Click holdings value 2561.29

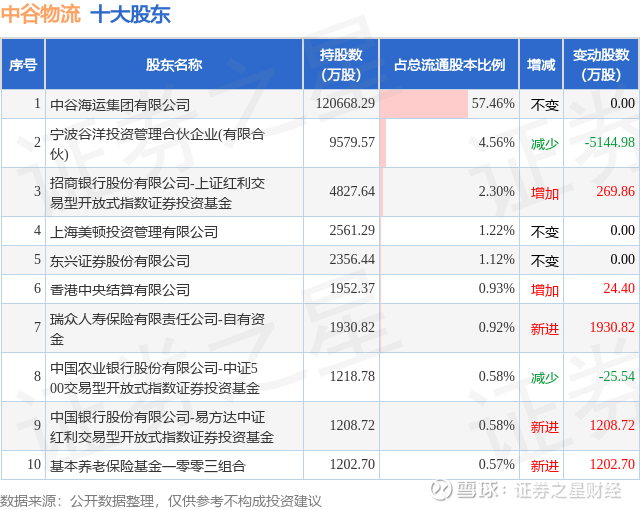point(352,230)
